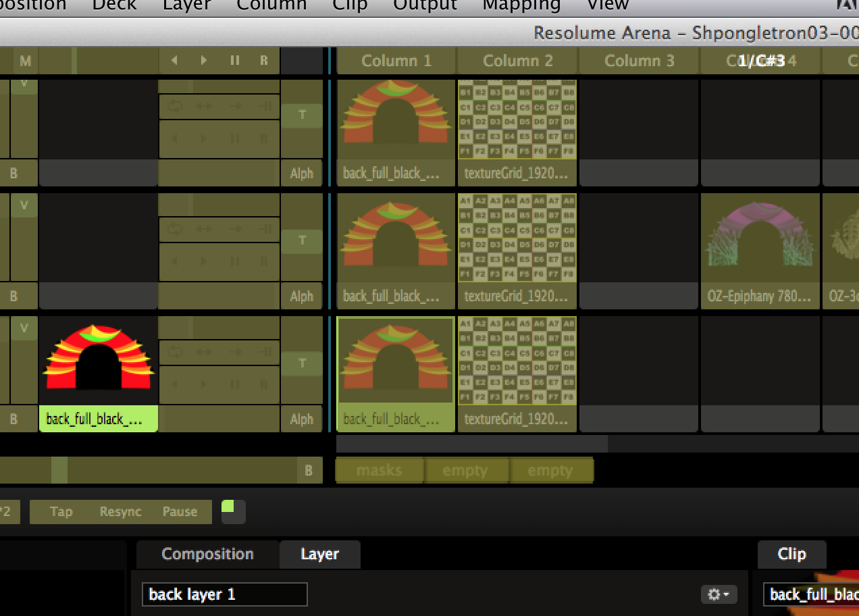Image resolution: width=859 pixels, height=616 pixels.
Task: Switch to the Composition tab
Action: [x=207, y=555]
